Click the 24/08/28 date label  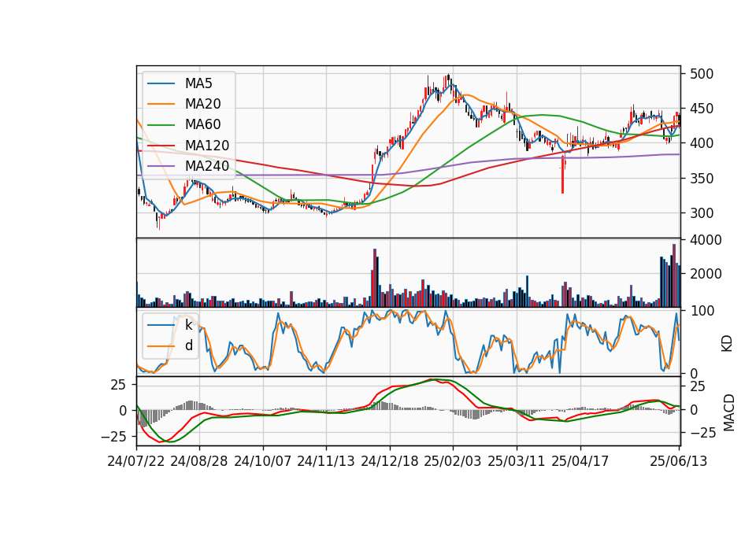pyautogui.click(x=199, y=461)
